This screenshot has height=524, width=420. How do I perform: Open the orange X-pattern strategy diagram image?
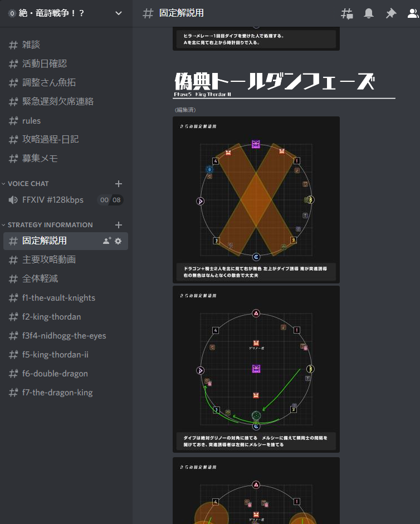pyautogui.click(x=256, y=199)
